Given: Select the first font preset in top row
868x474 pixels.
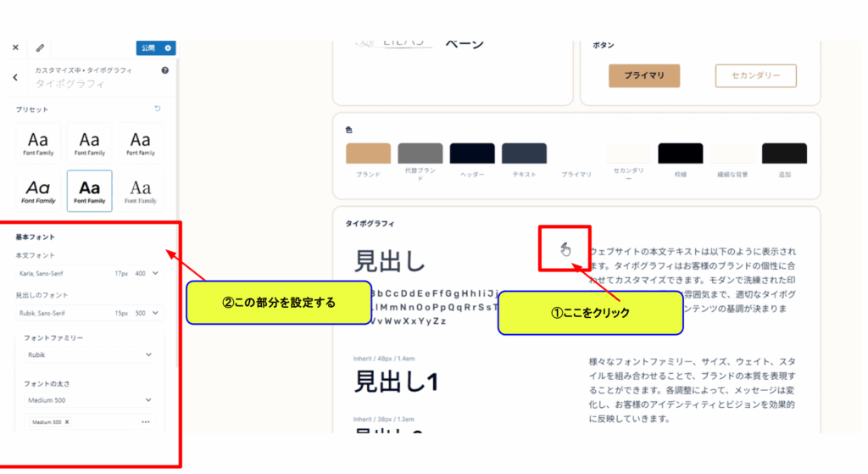Looking at the screenshot, I should [38, 143].
